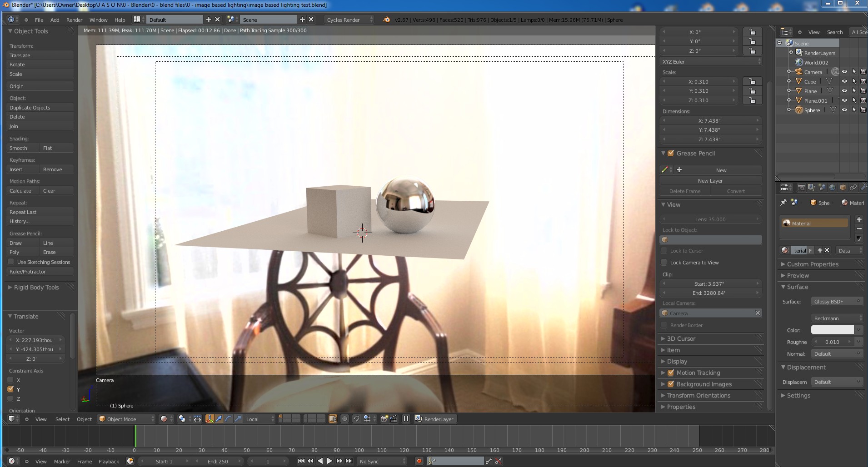Click the Duplicate Objects button
Viewport: 868px width, 467px height.
pyautogui.click(x=40, y=108)
